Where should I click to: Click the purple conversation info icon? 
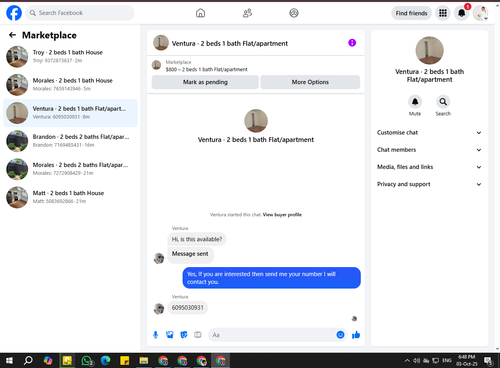352,43
